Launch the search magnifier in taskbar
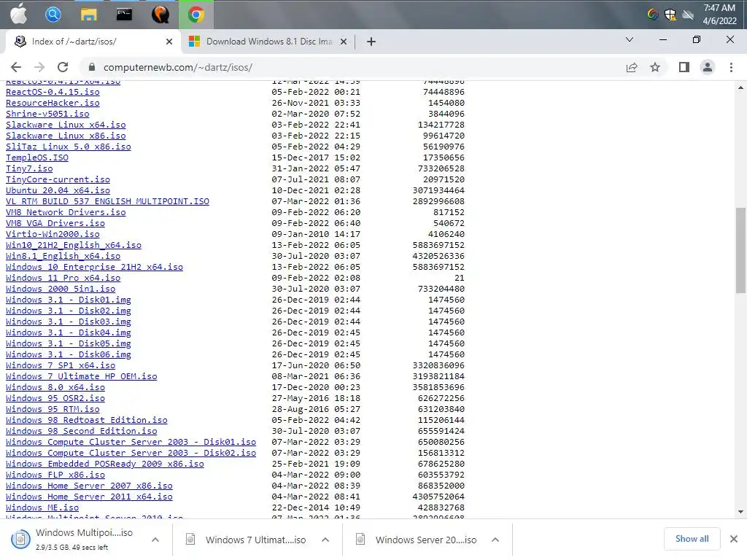 click(53, 15)
